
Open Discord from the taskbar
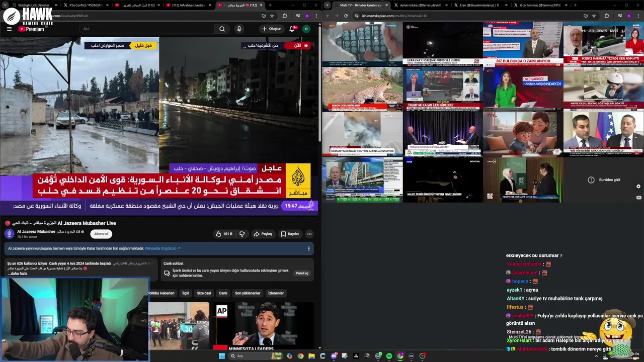click(x=334, y=356)
